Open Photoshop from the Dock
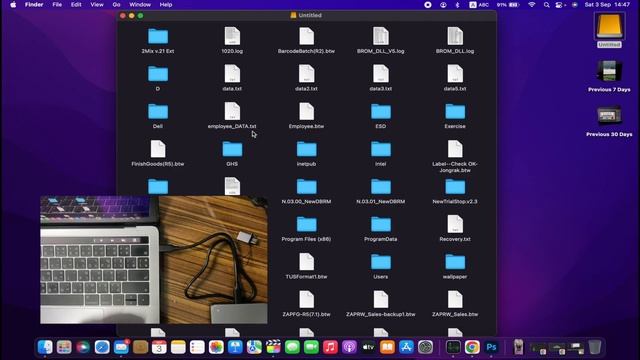Image resolution: width=640 pixels, height=360 pixels. [491, 347]
